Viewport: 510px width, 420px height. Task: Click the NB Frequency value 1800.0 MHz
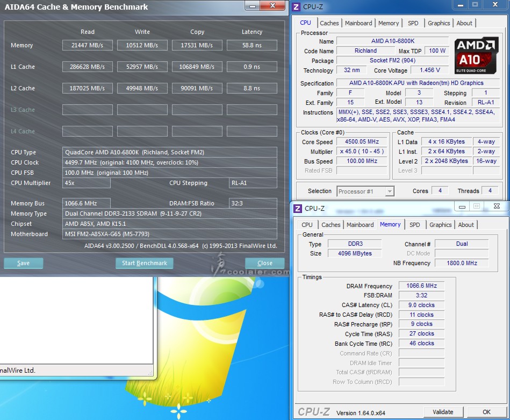coord(462,263)
